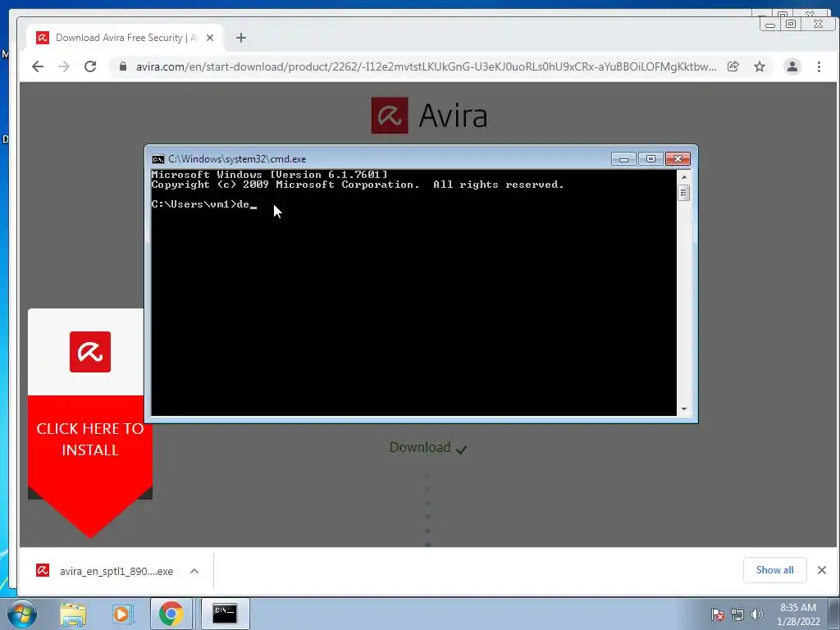The image size is (840, 630).
Task: Open Action Center flag in tray
Action: [x=718, y=614]
